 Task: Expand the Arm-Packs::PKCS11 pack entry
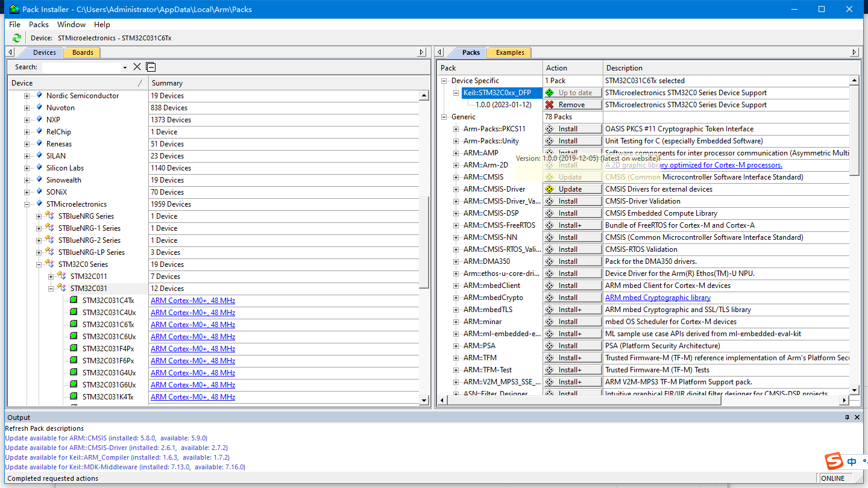click(x=456, y=129)
